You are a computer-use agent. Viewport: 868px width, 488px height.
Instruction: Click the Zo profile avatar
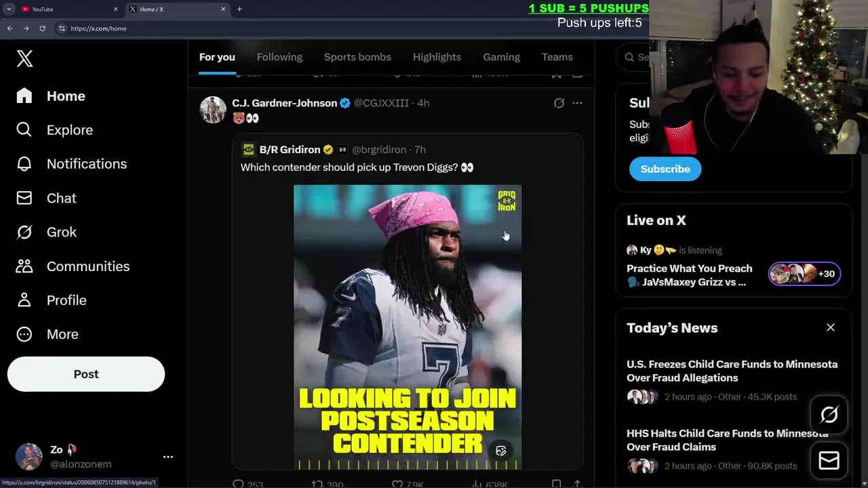tap(28, 457)
